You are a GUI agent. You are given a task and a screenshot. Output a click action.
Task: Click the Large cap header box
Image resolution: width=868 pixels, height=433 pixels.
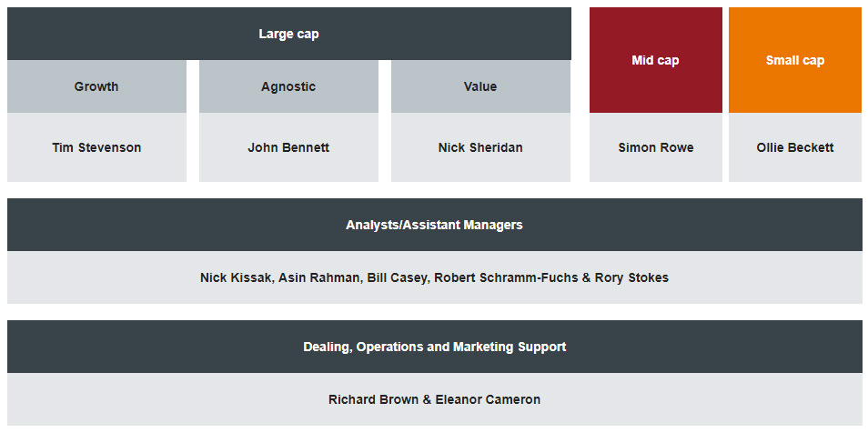tap(288, 35)
